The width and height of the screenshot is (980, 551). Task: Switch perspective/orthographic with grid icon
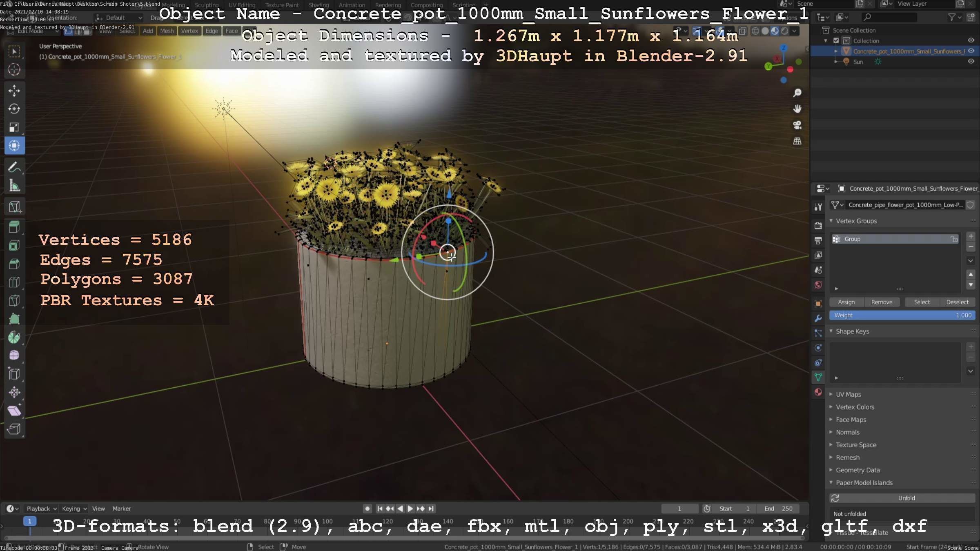(x=797, y=141)
